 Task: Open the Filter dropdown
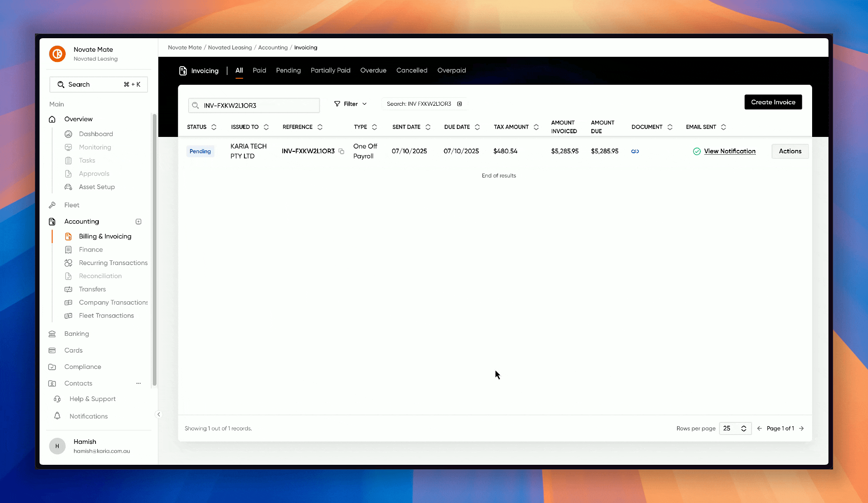[x=351, y=104]
